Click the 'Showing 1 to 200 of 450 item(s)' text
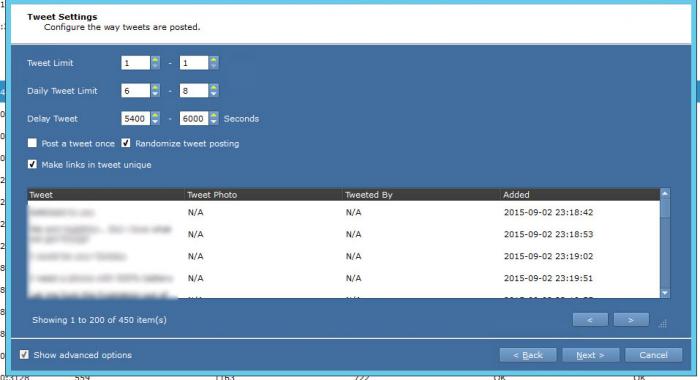 pyautogui.click(x=99, y=320)
